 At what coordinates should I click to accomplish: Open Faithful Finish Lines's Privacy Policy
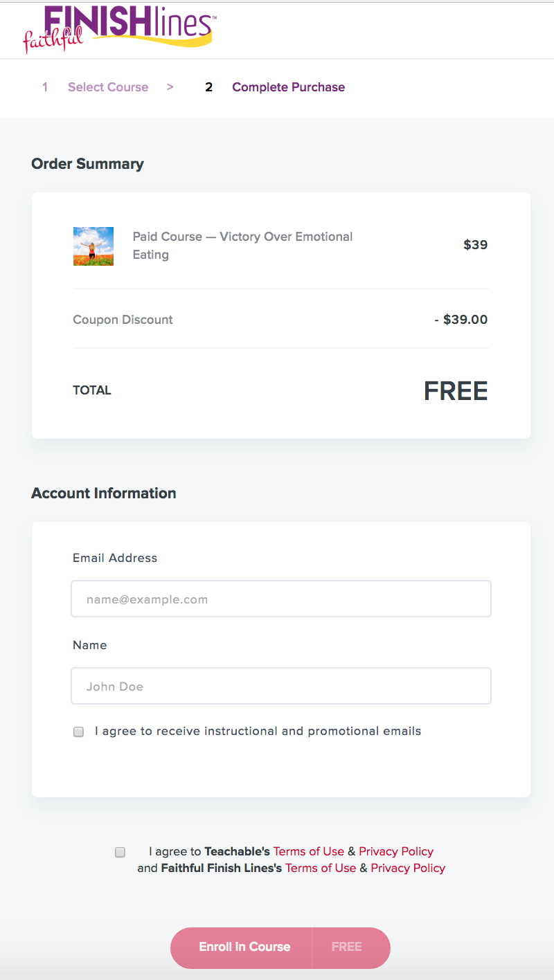tap(408, 868)
